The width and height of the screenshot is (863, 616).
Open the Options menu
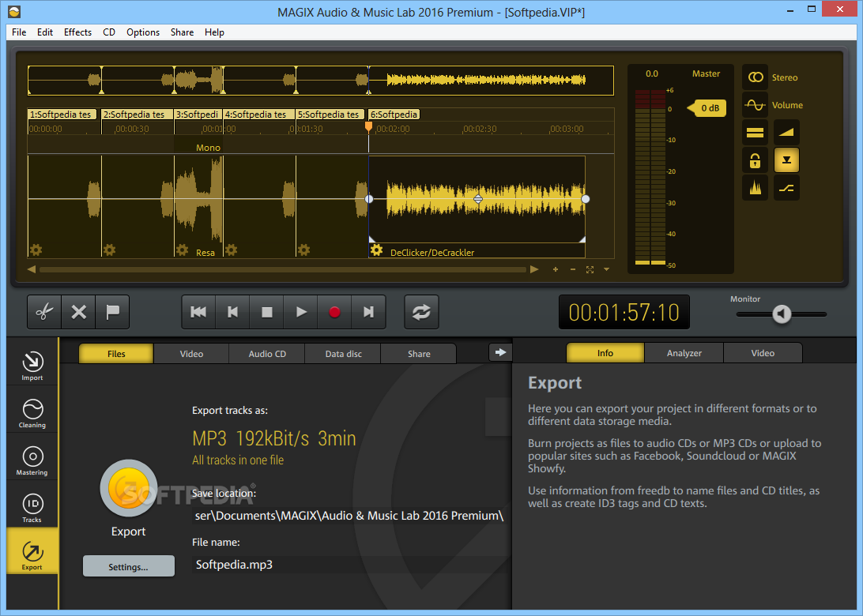(x=143, y=32)
